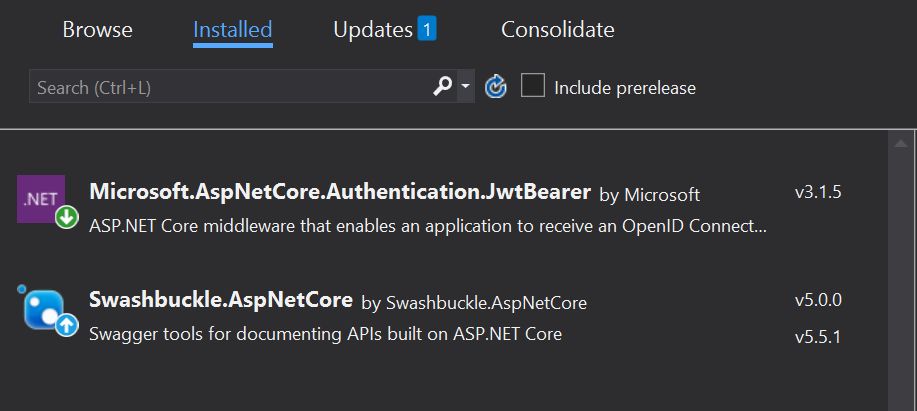
Task: Select the Installed tab
Action: point(233,30)
